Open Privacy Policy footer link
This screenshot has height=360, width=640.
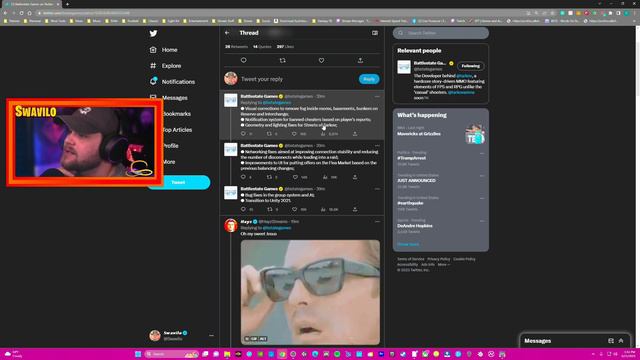(x=438, y=259)
